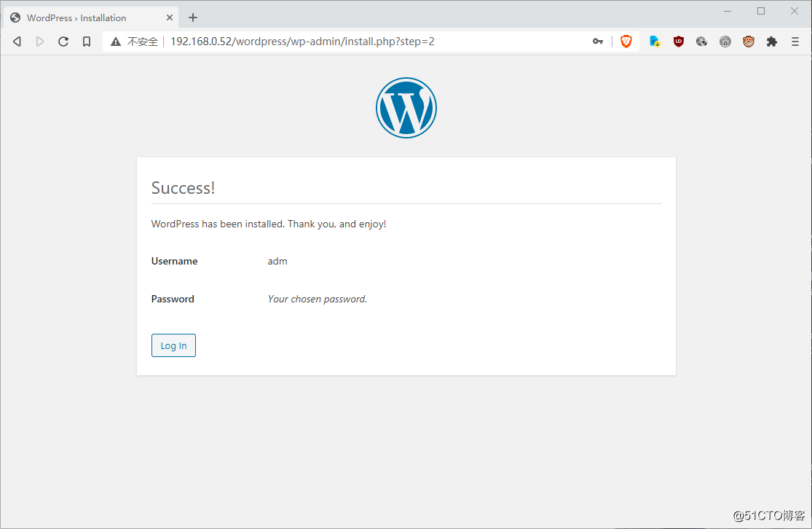
Task: Go back with the browser back arrow
Action: pyautogui.click(x=17, y=42)
